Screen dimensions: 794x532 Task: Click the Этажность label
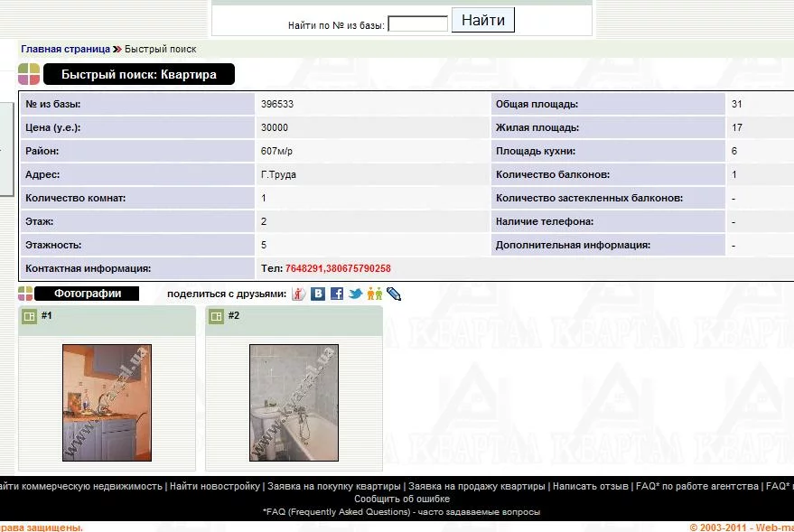click(53, 245)
